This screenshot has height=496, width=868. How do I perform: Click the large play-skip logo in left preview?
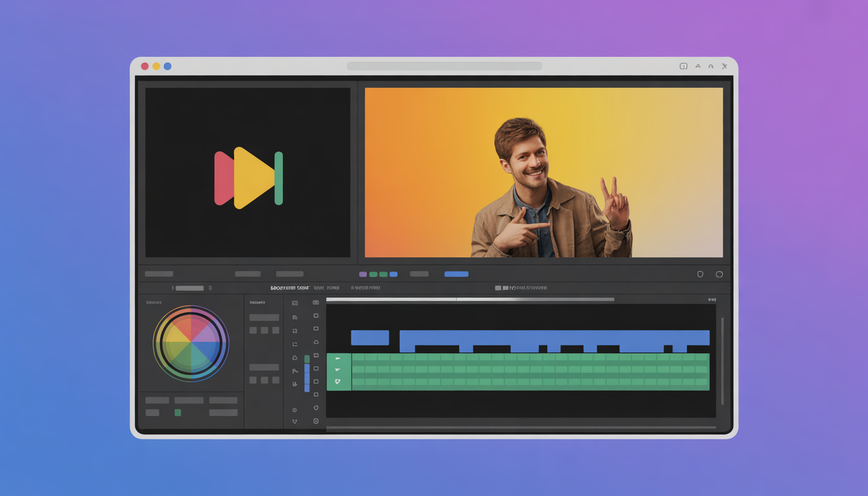248,178
